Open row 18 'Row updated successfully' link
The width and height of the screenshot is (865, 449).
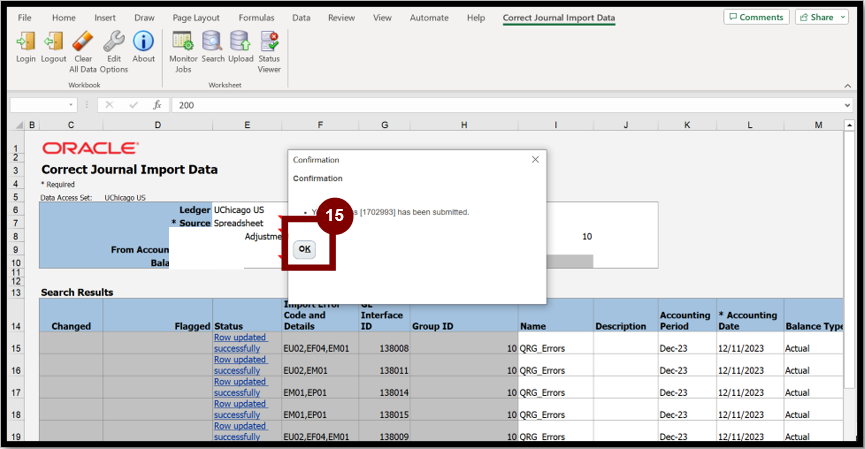click(241, 409)
